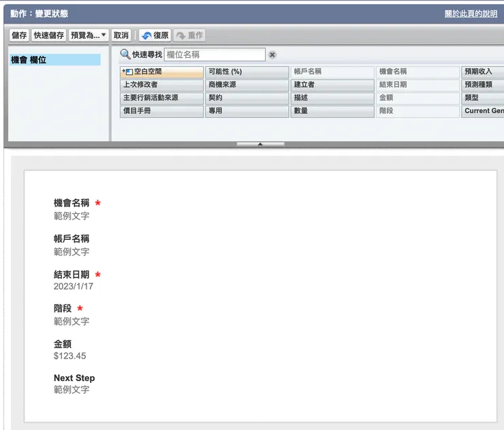Click the 取消 cancel button

(x=121, y=35)
